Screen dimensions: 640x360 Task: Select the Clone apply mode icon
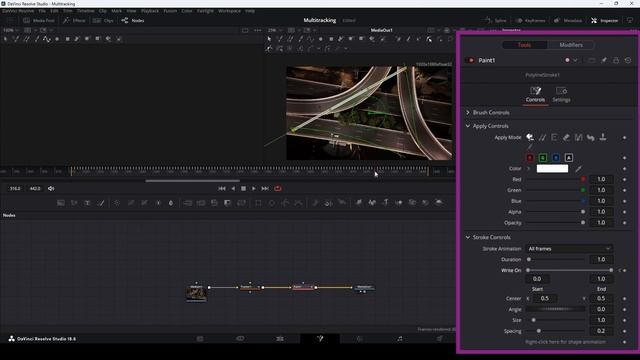point(542,138)
